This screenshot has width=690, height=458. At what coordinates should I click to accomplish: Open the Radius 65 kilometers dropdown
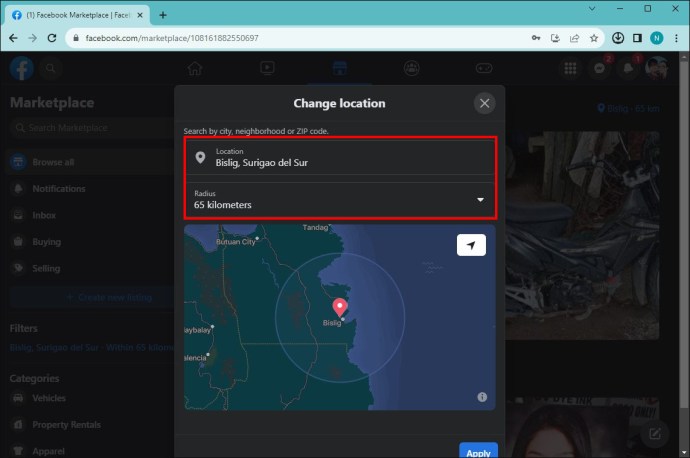pyautogui.click(x=340, y=200)
